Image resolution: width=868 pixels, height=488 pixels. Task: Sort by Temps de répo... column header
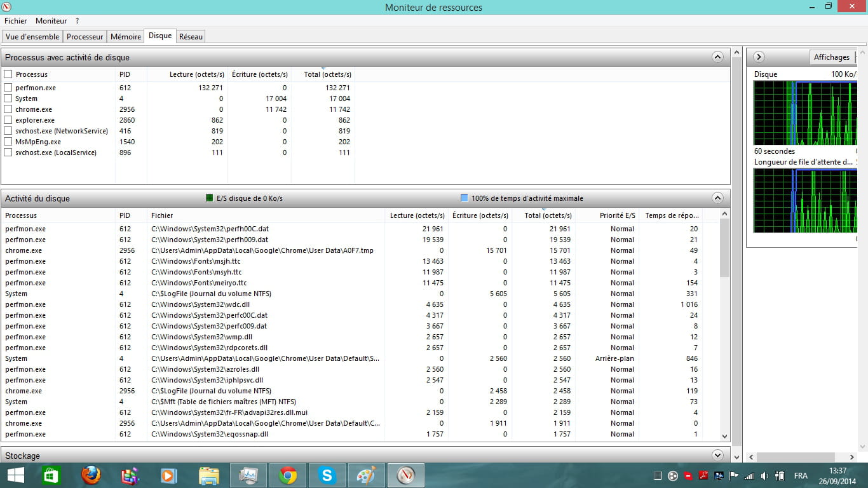(672, 215)
